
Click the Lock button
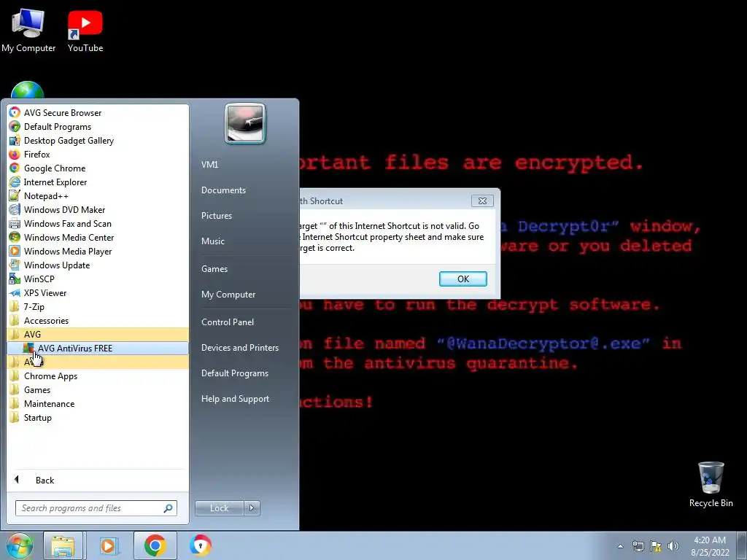point(219,508)
